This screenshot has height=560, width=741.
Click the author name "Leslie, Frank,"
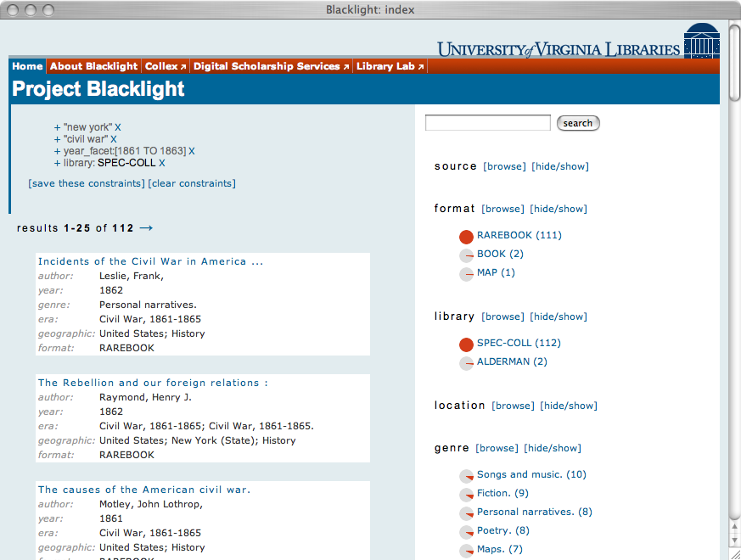coord(132,276)
